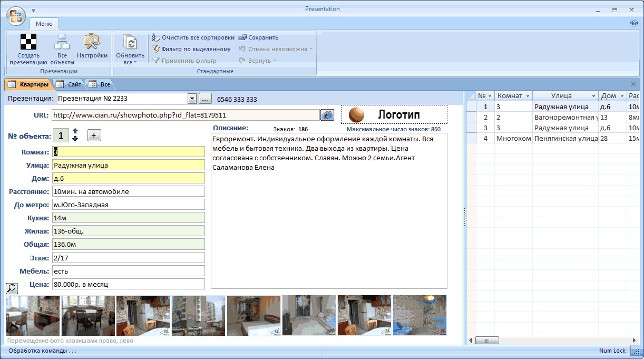Open the Улица column filter dropdown
The image size is (644, 359).
[593, 96]
